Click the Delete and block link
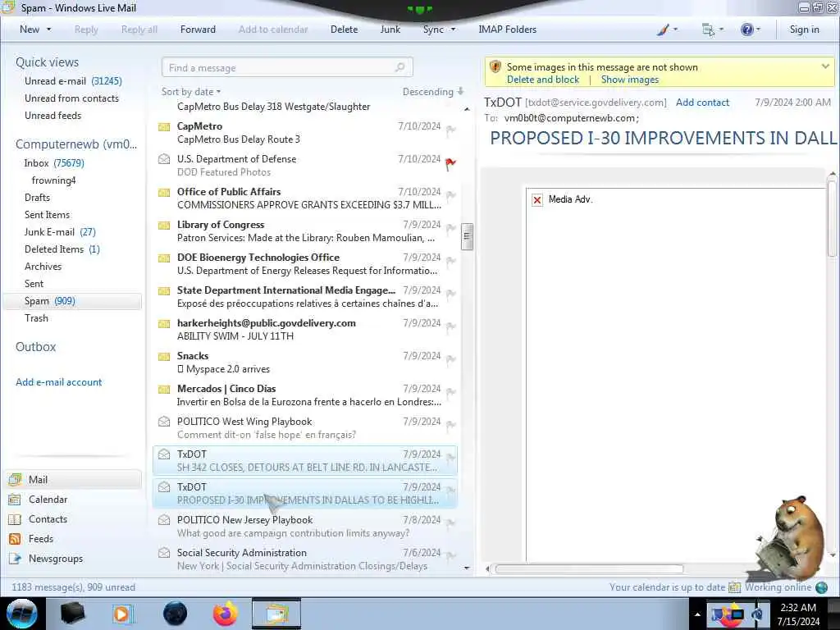The width and height of the screenshot is (840, 630). [543, 80]
